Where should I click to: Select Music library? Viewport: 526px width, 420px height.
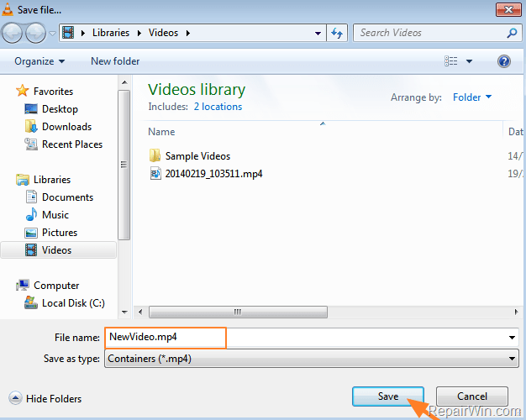coord(55,215)
